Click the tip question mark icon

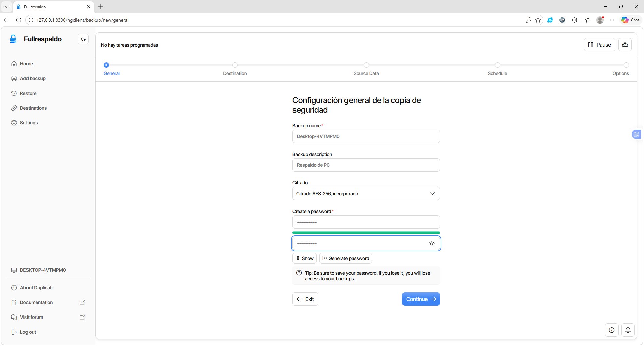point(299,273)
